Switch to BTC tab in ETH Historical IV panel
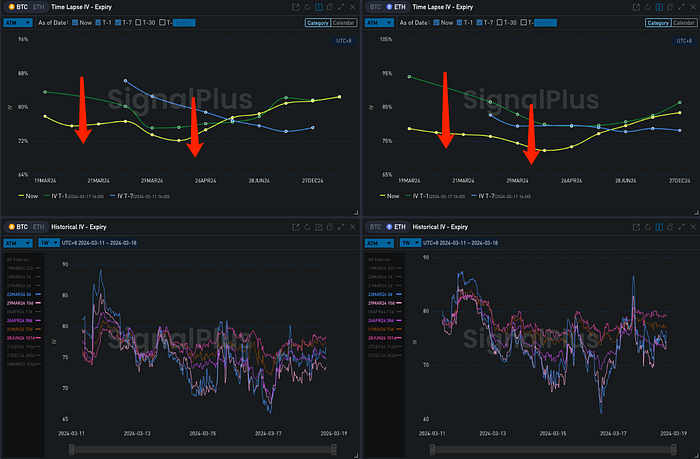The image size is (700, 459). [x=377, y=227]
